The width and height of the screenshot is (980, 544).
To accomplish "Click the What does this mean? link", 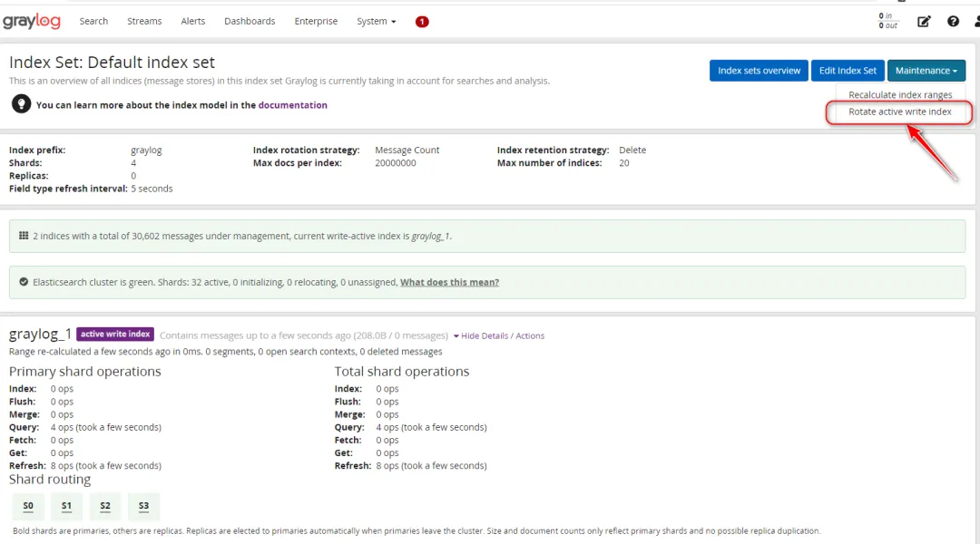I will 449,282.
